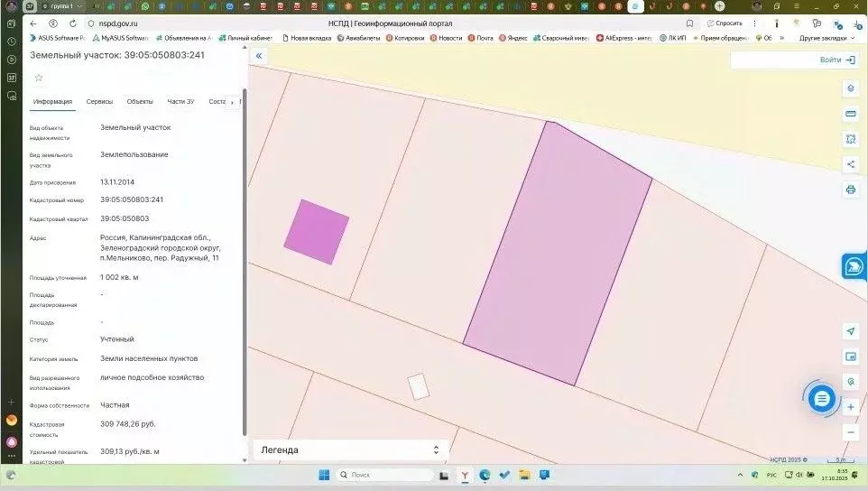
Task: Zoom out on the map
Action: [x=850, y=432]
